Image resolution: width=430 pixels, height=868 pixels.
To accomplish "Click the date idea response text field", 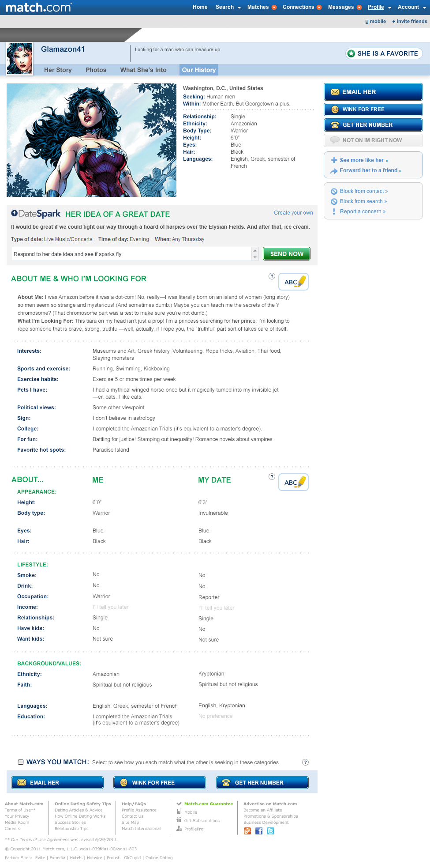I will 131,254.
